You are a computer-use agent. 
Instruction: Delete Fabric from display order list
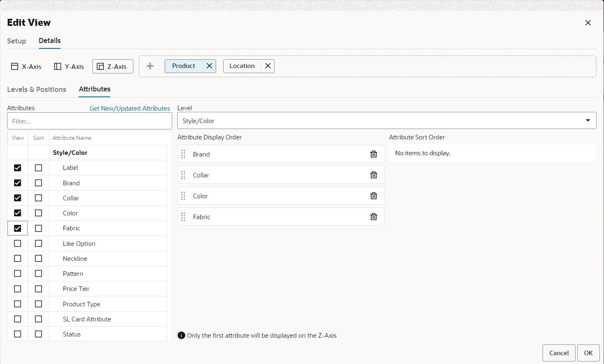click(x=374, y=217)
